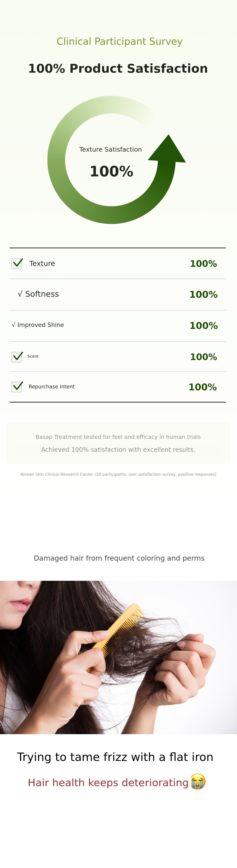Click the Korean Skin Clinical Research Center footnote
This screenshot has height=868, width=237.
coord(118,474)
